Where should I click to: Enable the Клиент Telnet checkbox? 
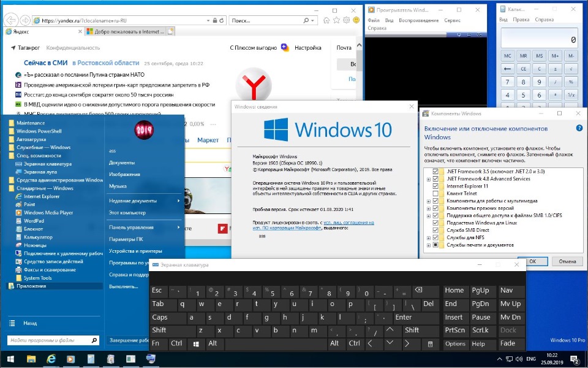[435, 193]
